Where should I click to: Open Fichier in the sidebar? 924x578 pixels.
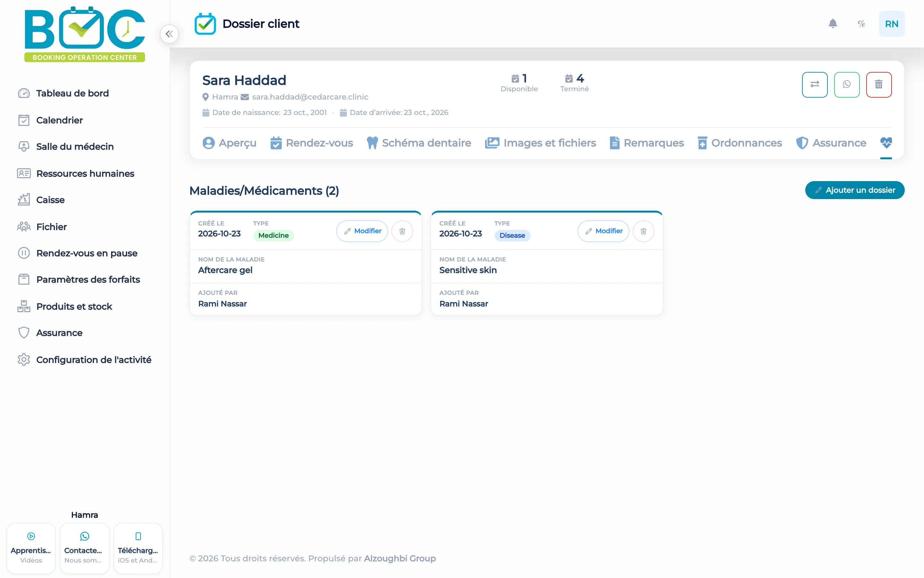pyautogui.click(x=42, y=227)
